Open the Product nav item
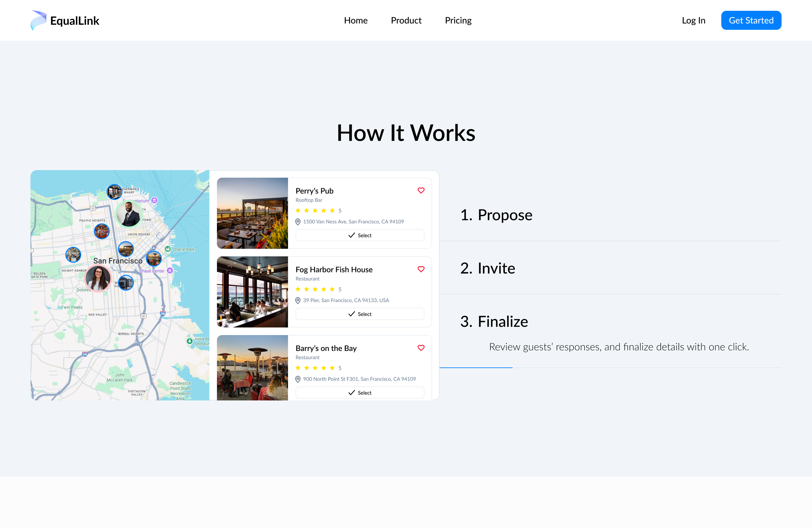The height and width of the screenshot is (528, 812). click(x=406, y=20)
